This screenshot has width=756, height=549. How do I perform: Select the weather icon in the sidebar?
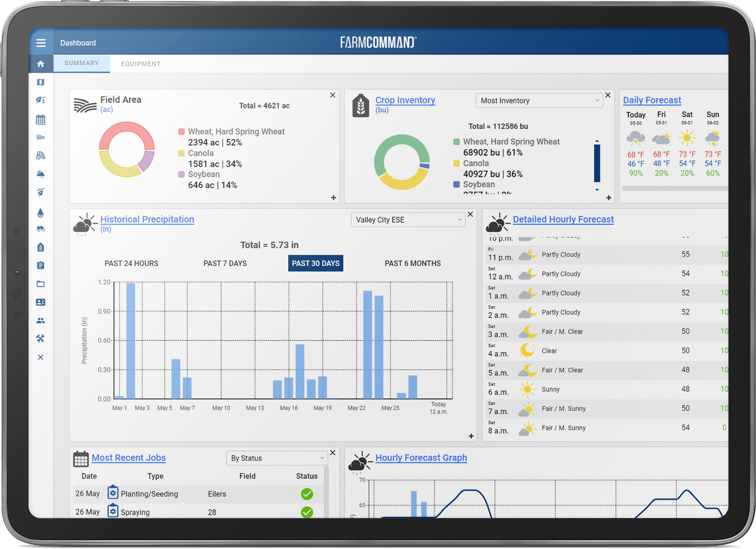[x=41, y=174]
